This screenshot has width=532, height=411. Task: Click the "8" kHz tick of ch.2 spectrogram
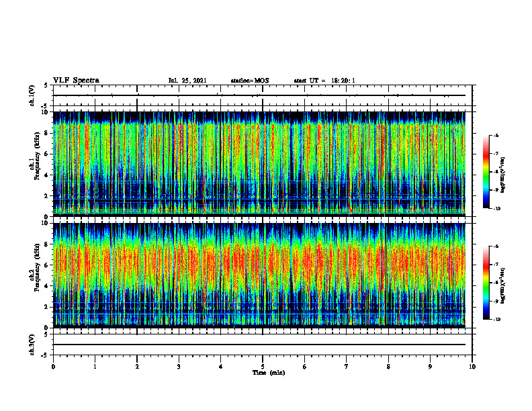[47, 244]
